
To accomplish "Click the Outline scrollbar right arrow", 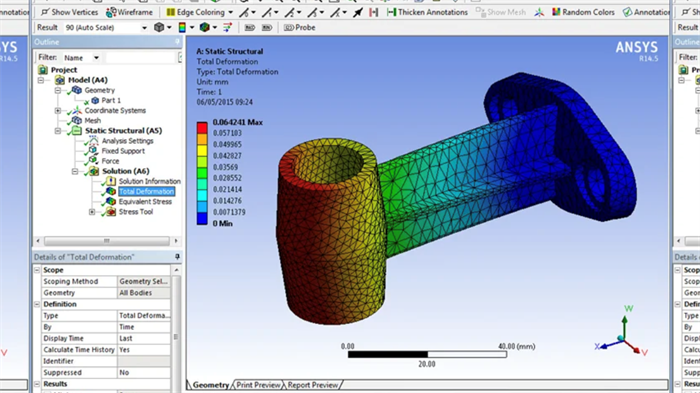I will (176, 241).
